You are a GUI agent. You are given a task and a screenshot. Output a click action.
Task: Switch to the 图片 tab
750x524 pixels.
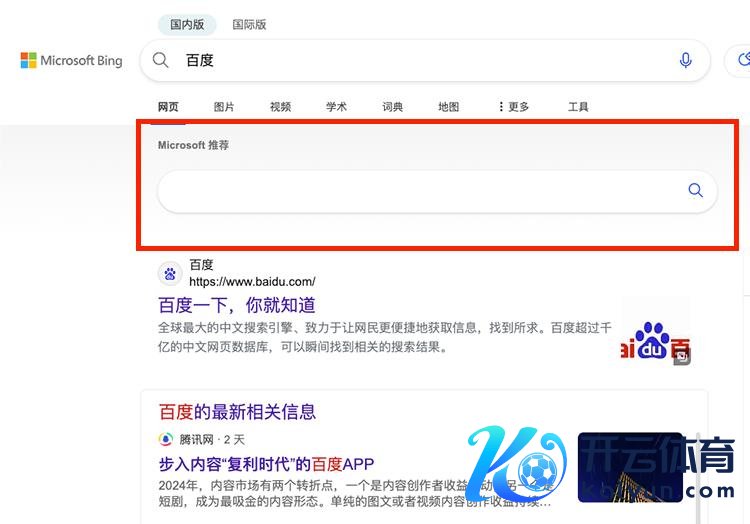(224, 107)
